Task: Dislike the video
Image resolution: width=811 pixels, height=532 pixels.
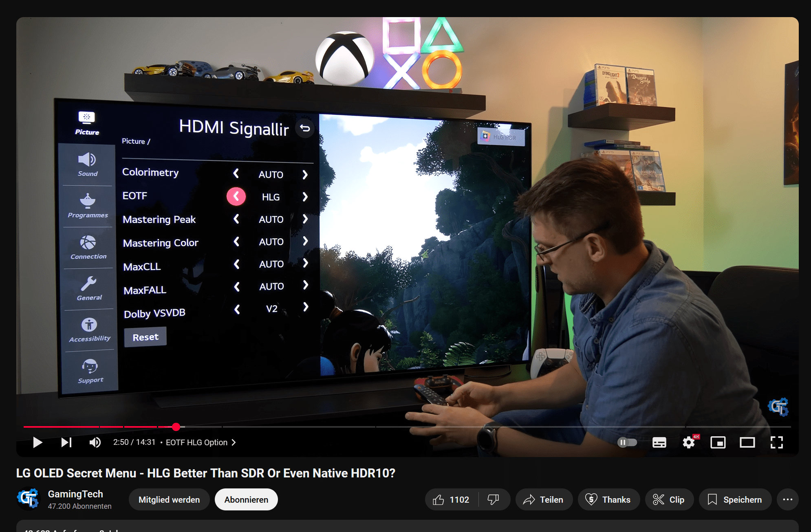Action: point(494,500)
